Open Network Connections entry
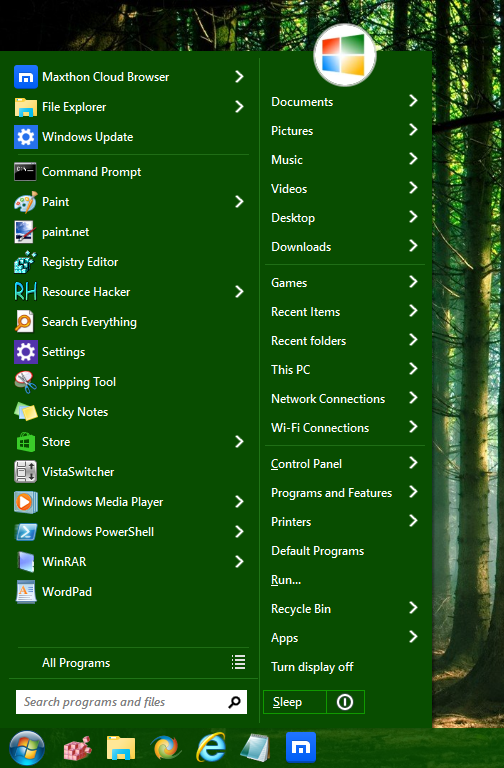 (345, 399)
